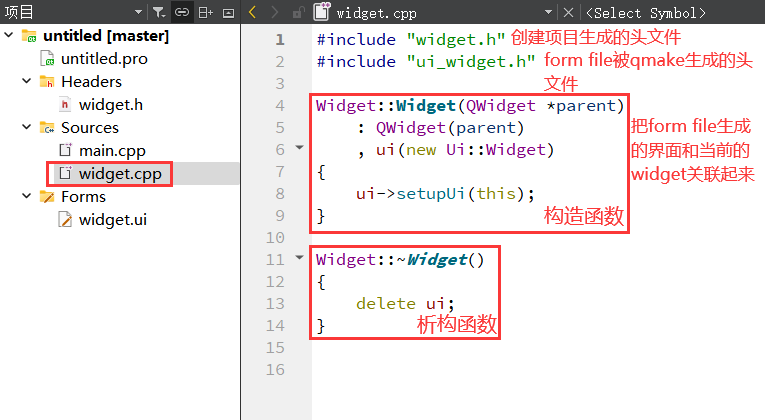Screen dimensions: 765x420
Task: Click the filter tree icon
Action: pos(159,12)
